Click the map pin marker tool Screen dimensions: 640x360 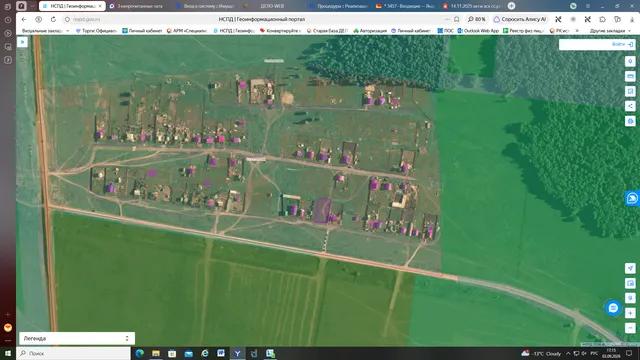pos(630,61)
